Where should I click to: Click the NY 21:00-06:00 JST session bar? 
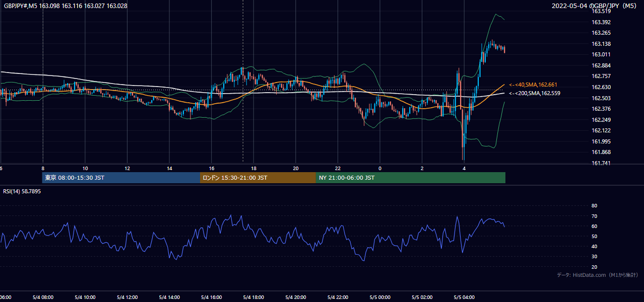pyautogui.click(x=411, y=178)
